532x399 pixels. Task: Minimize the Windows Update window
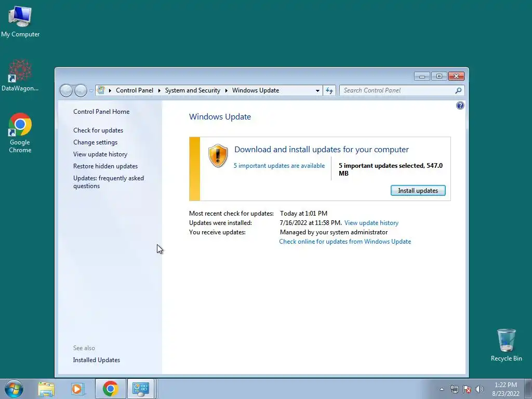422,76
